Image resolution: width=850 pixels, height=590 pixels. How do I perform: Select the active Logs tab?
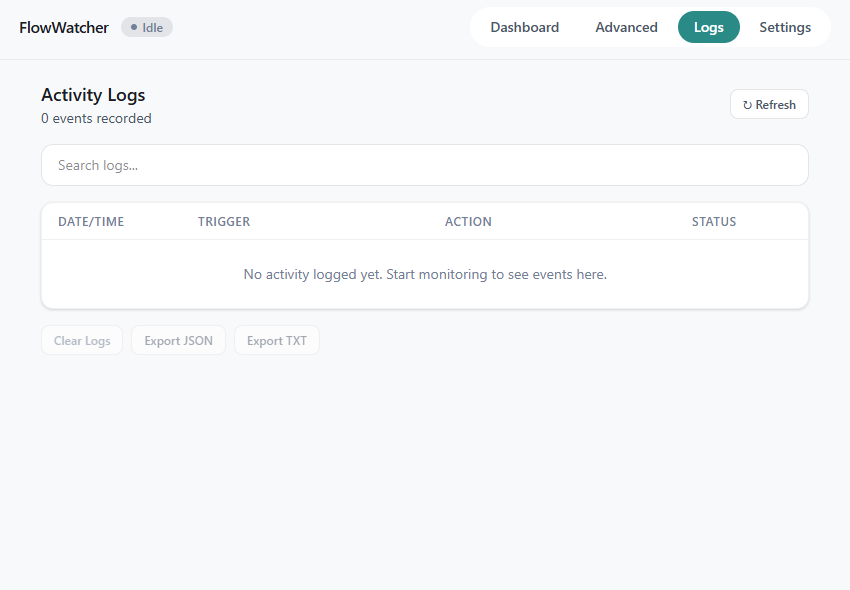(x=708, y=27)
